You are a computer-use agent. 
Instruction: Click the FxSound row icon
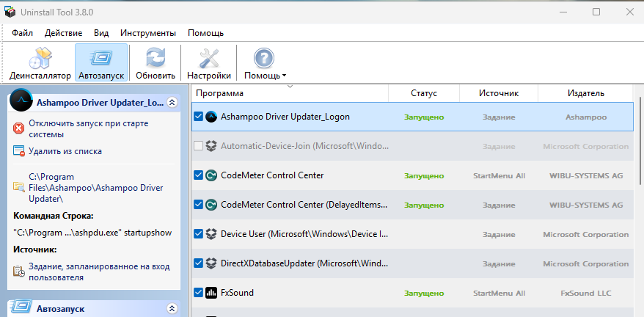[211, 294]
